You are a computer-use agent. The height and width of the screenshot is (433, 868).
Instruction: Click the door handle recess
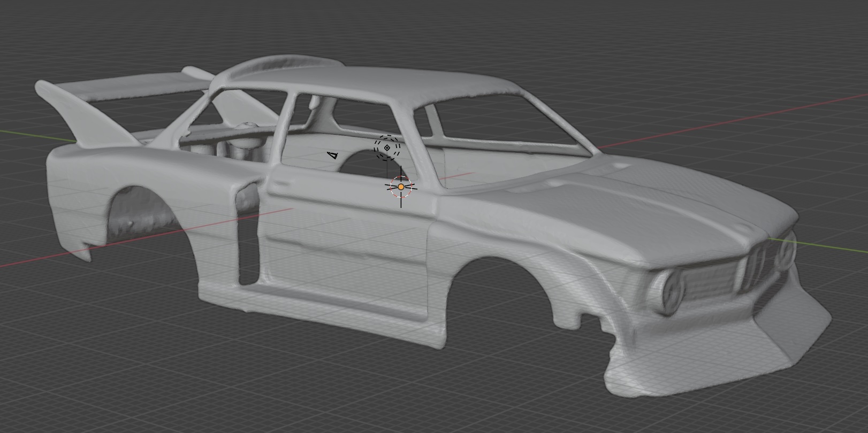[280, 183]
